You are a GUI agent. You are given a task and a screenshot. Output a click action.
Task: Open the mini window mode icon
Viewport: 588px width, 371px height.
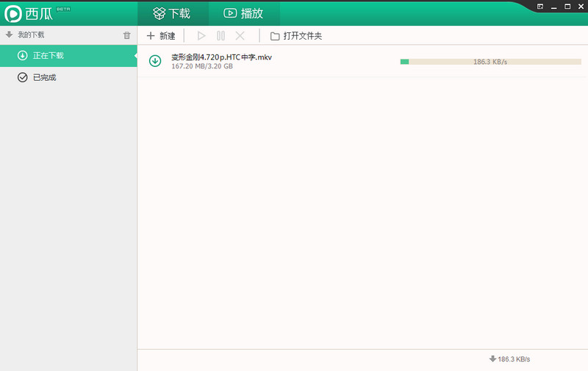pyautogui.click(x=540, y=6)
